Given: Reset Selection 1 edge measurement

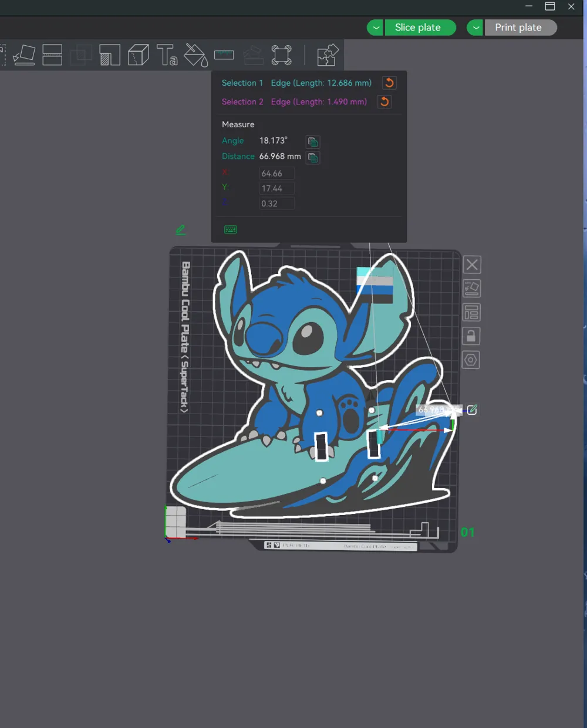Looking at the screenshot, I should click(389, 83).
